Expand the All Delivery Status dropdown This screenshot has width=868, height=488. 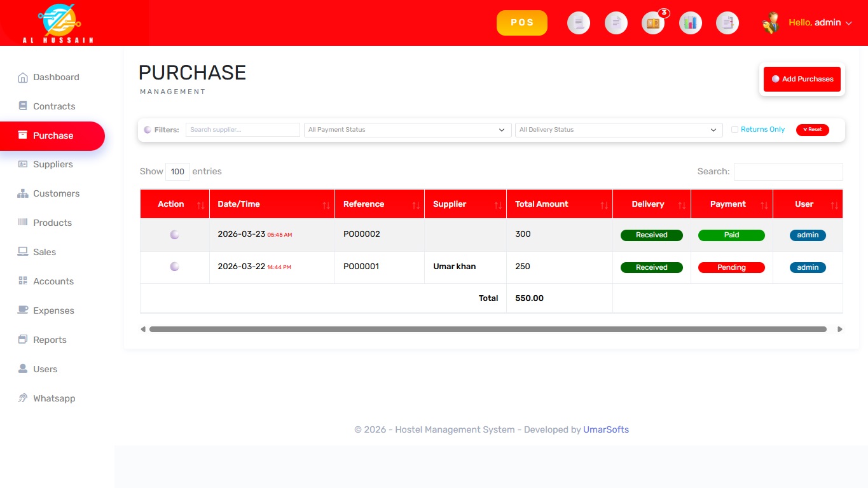618,130
